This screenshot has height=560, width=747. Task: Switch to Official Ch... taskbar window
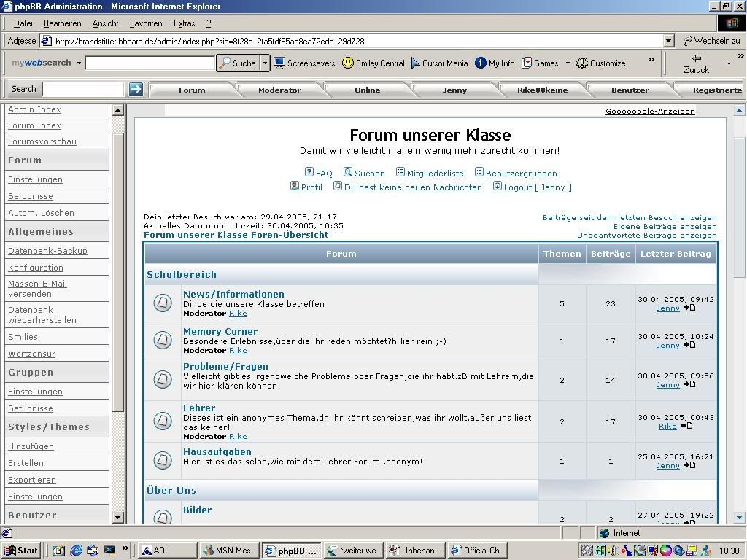click(478, 551)
